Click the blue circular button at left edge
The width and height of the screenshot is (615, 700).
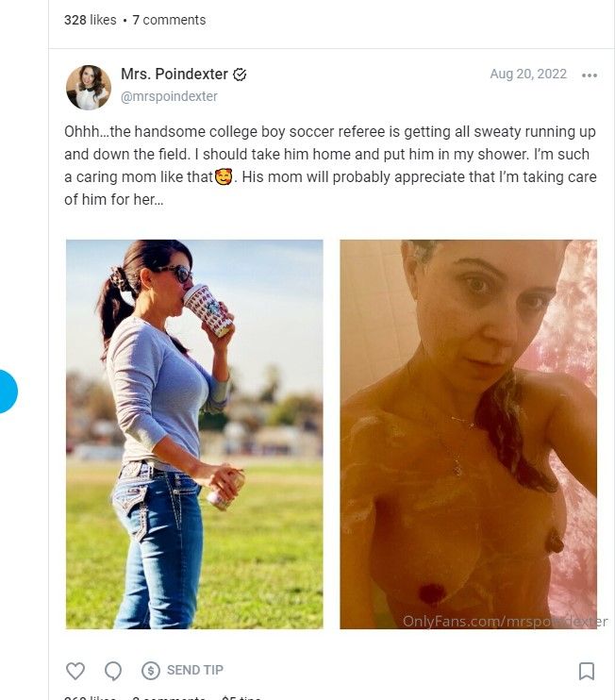(x=8, y=392)
